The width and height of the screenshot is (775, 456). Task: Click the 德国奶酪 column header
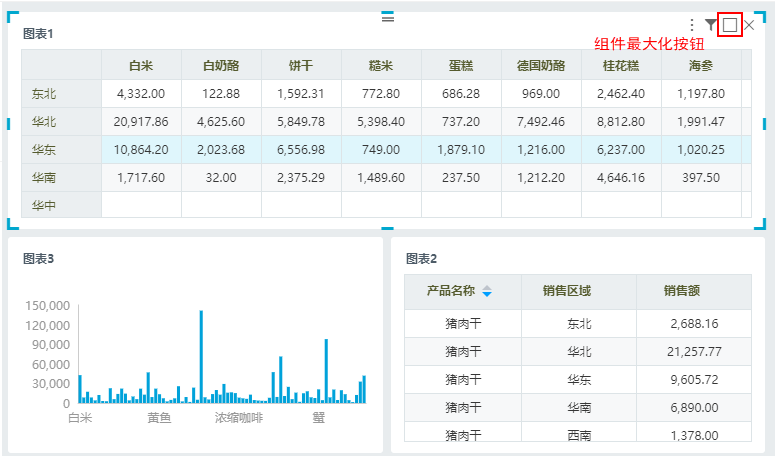[x=541, y=66]
